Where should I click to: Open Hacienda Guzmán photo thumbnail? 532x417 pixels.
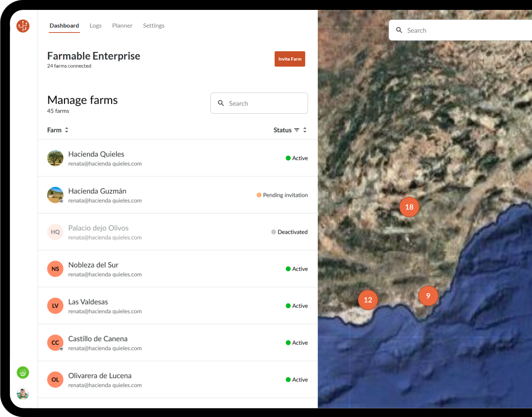coord(55,195)
